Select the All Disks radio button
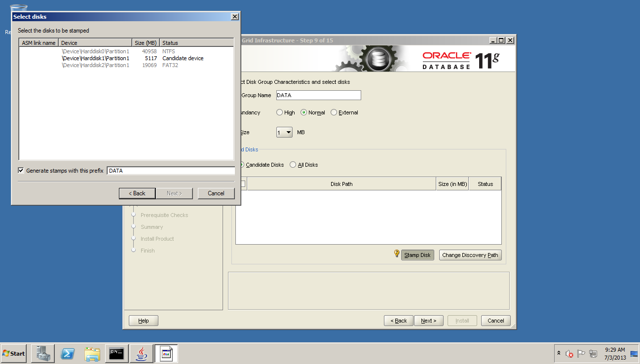Screen dimensions: 640x364 coord(293,165)
